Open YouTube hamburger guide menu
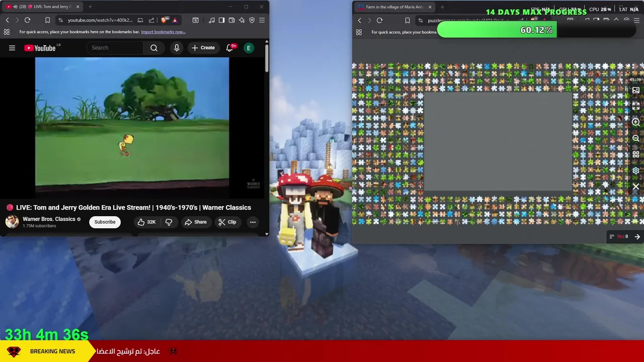Screen dimensions: 644x362 (12, 48)
